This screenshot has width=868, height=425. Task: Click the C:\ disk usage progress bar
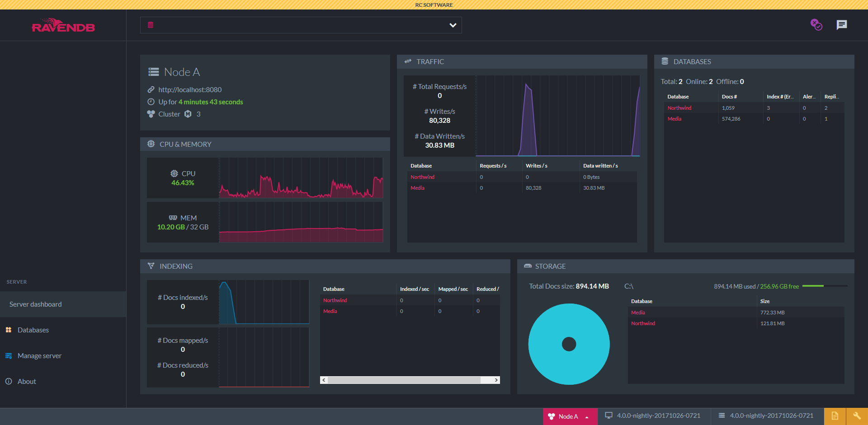pyautogui.click(x=825, y=286)
